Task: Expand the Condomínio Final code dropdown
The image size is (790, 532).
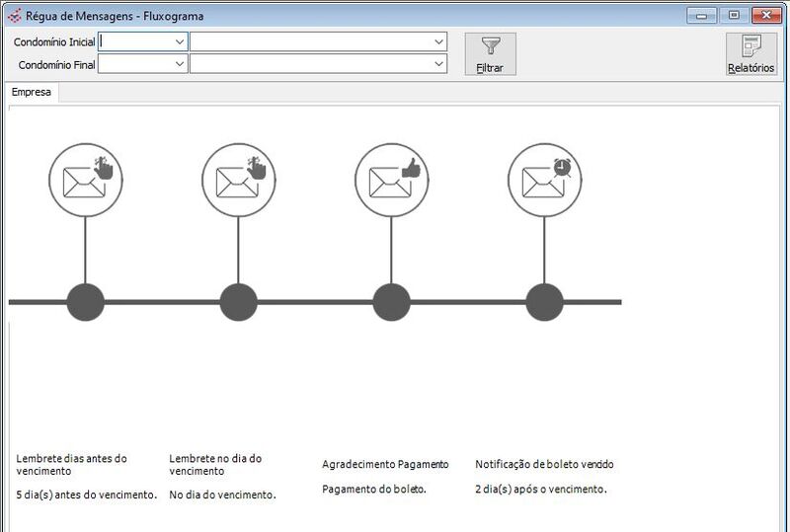Action: [x=179, y=64]
